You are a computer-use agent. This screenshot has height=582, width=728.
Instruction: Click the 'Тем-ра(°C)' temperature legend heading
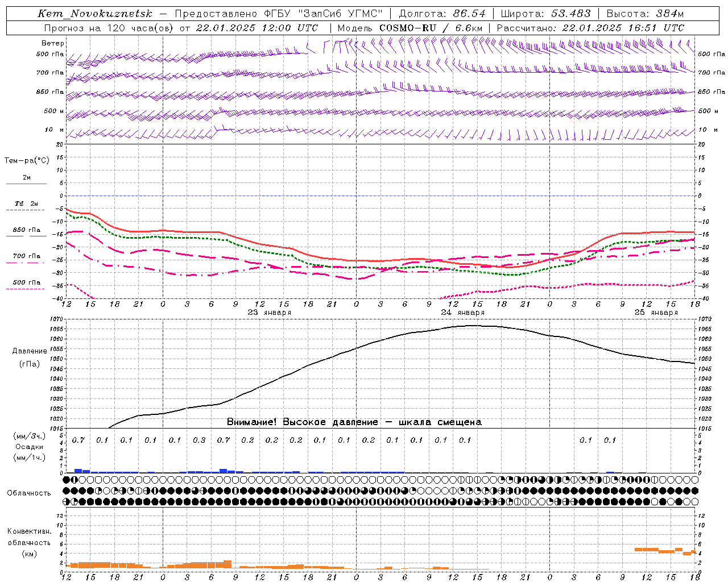(27, 161)
